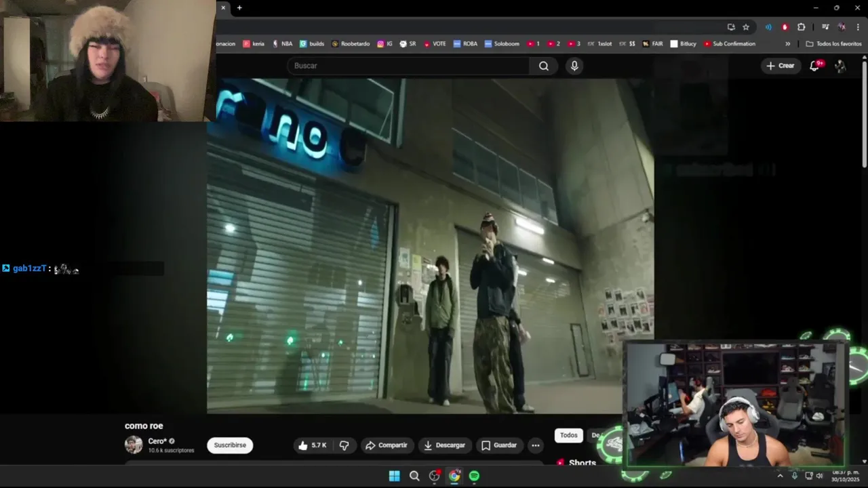The width and height of the screenshot is (868, 488).
Task: Subscribe using the Suscribirse button
Action: click(x=230, y=445)
